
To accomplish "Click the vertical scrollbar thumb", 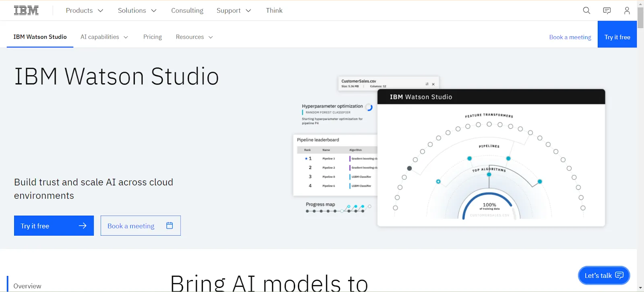I will (x=640, y=17).
